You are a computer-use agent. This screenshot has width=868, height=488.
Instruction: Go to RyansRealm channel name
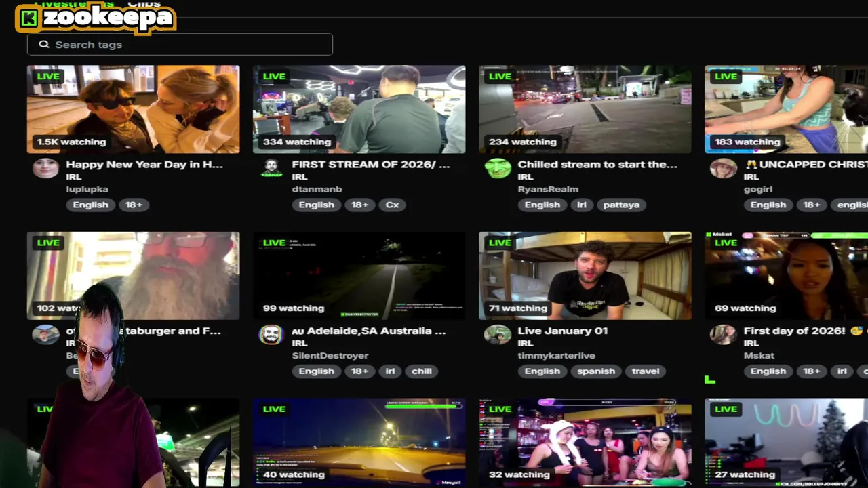pos(548,189)
